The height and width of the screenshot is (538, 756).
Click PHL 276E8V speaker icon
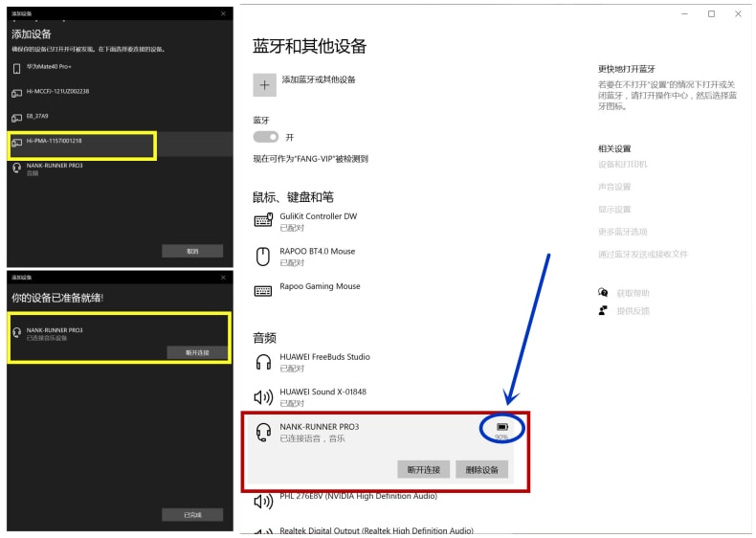pos(263,502)
